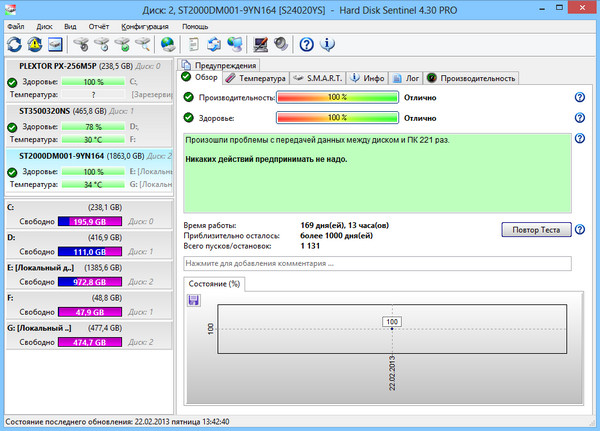Open the Конфигурация menu
This screenshot has width=600, height=431.
pyautogui.click(x=144, y=24)
